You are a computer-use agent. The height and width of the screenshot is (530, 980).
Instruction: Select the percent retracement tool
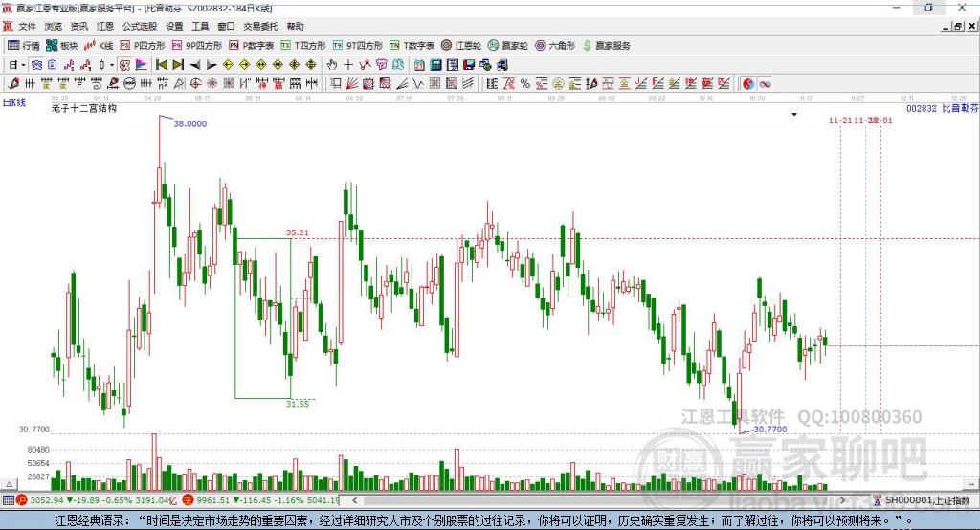(x=525, y=84)
